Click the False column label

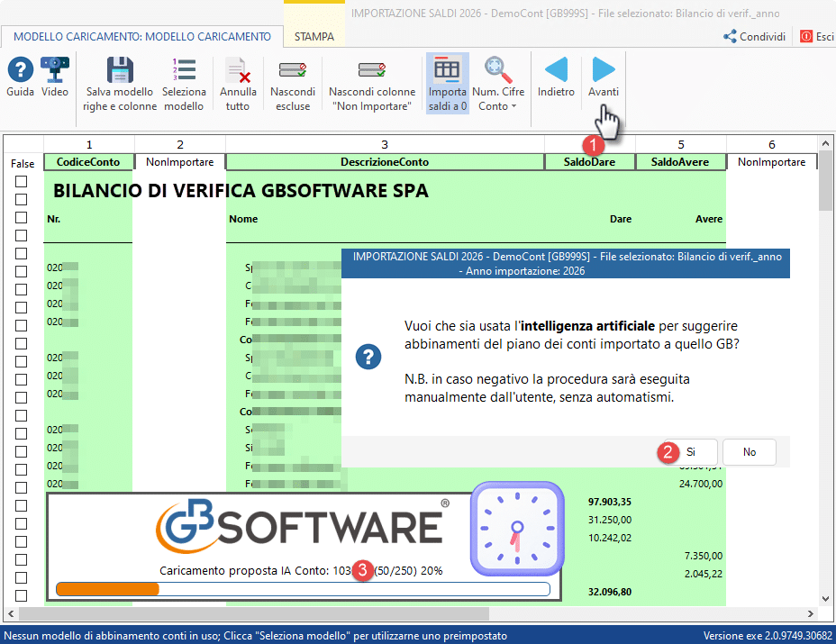pyautogui.click(x=23, y=164)
